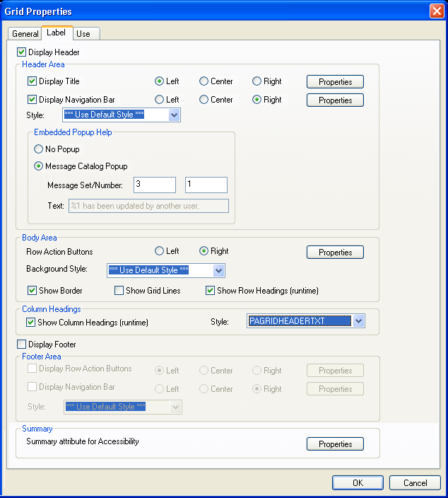Select Message Catalog Popup option
Screen dimensions: 448x498
click(x=38, y=166)
